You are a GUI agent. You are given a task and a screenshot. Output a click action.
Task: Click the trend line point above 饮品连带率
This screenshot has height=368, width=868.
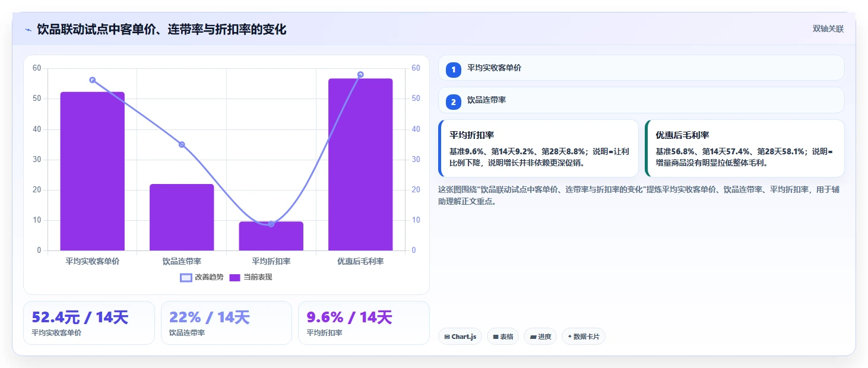182,145
